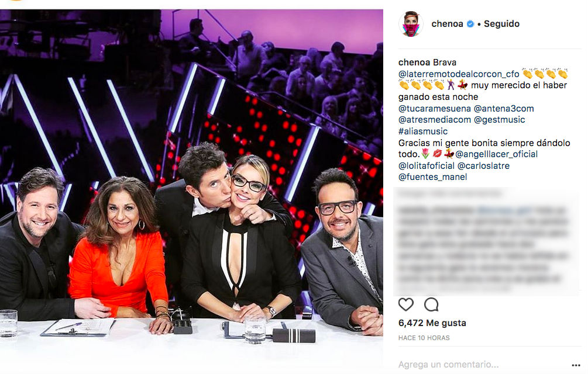Open the three-dot more options menu
This screenshot has width=588, height=374.
point(576,365)
